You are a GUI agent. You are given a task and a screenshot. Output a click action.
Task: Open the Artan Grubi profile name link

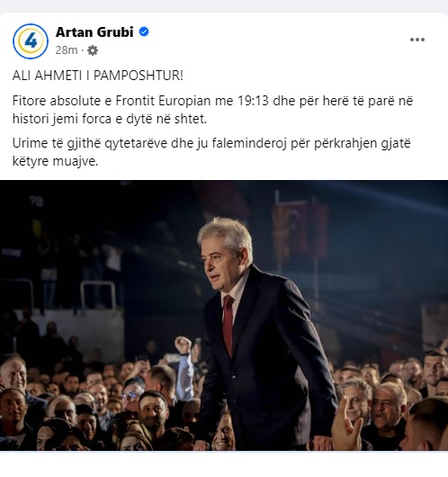coord(94,31)
